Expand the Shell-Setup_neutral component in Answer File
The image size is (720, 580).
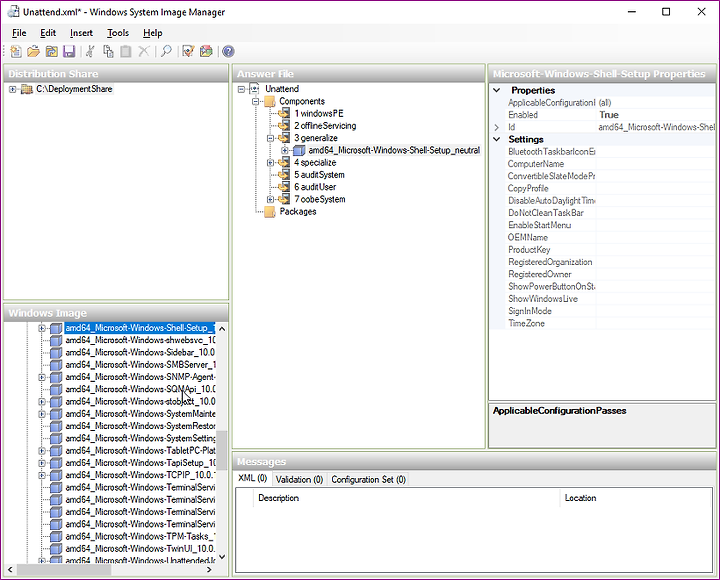coord(285,150)
